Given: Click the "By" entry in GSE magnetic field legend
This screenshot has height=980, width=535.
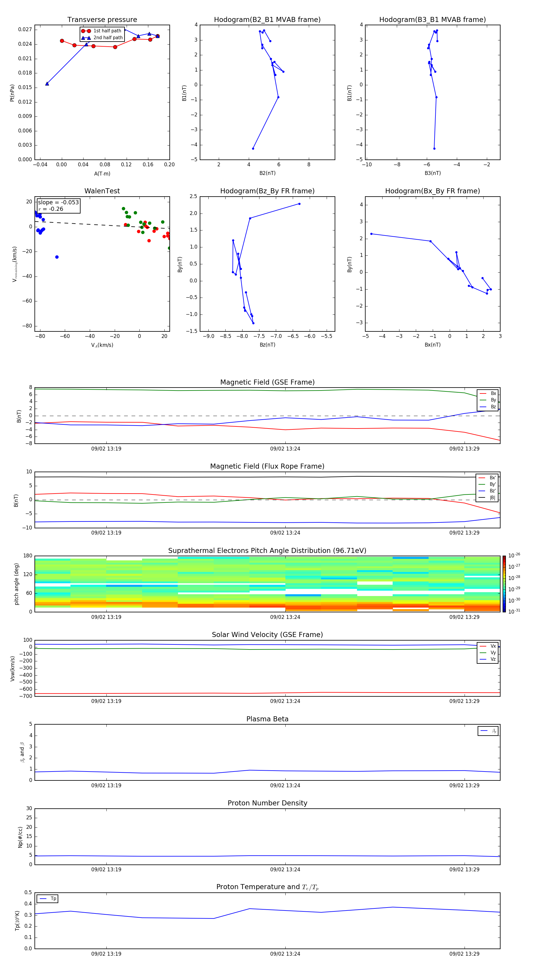Looking at the screenshot, I should pos(488,400).
